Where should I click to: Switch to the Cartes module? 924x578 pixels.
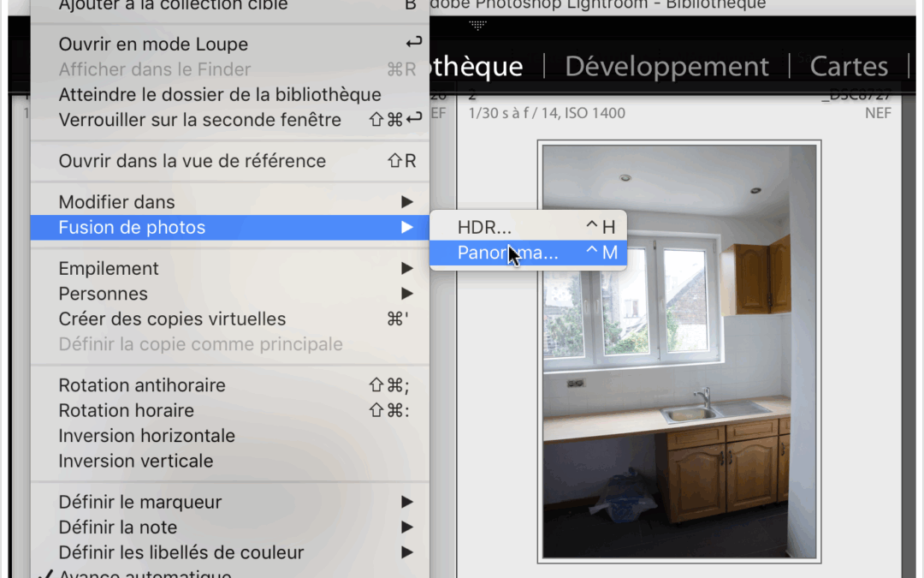pos(849,67)
